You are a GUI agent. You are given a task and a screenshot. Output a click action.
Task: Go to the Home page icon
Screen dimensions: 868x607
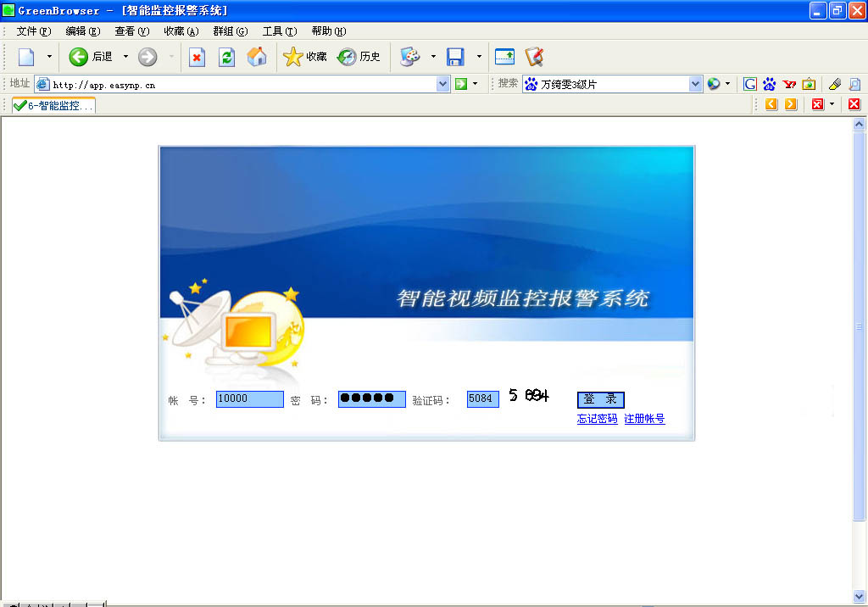(x=256, y=57)
